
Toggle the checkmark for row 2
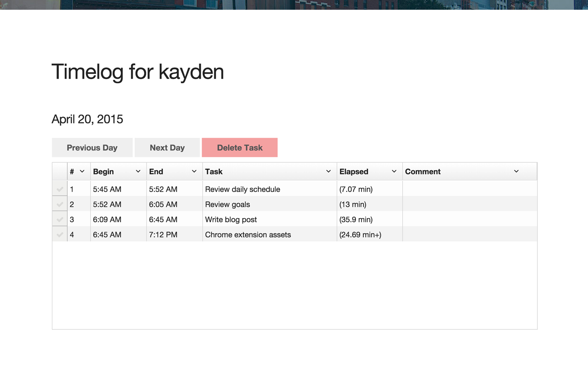point(60,204)
